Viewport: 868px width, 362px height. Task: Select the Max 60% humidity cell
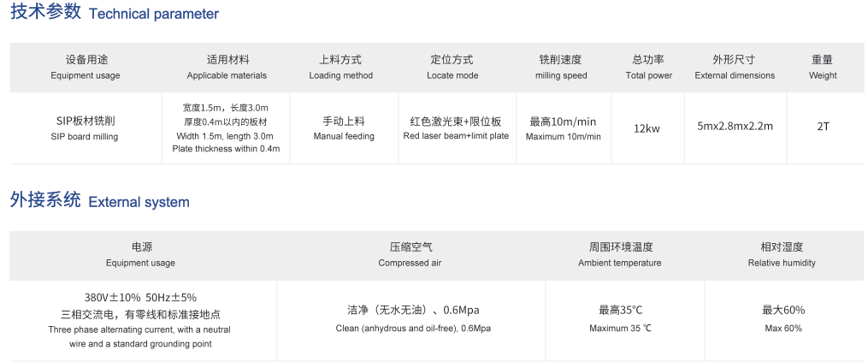(x=783, y=318)
